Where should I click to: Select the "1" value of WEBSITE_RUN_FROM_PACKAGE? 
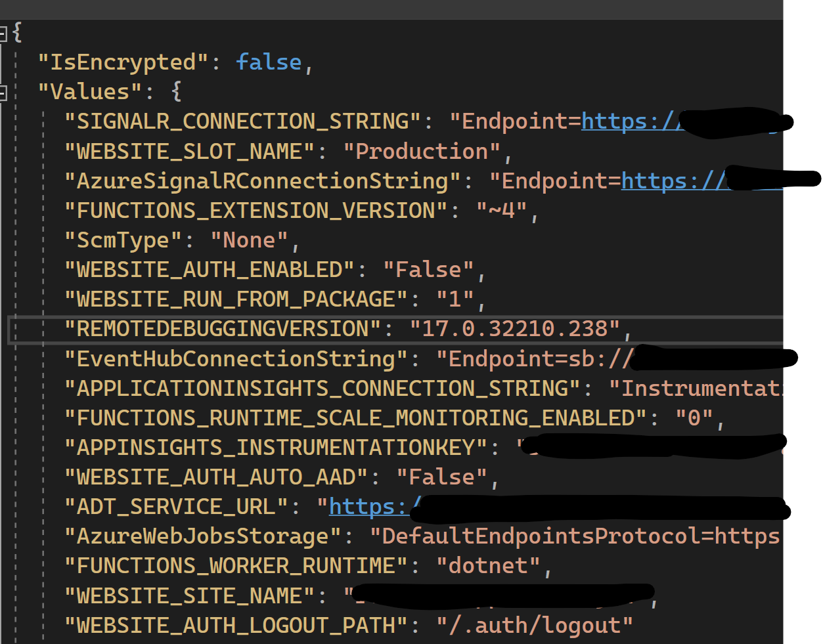[x=455, y=299]
